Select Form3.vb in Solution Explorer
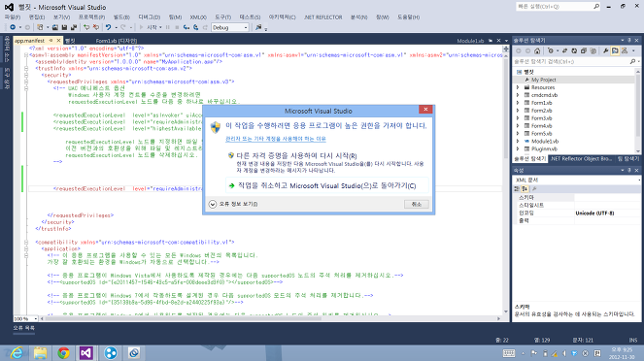This screenshot has height=361, width=644. pyautogui.click(x=541, y=118)
